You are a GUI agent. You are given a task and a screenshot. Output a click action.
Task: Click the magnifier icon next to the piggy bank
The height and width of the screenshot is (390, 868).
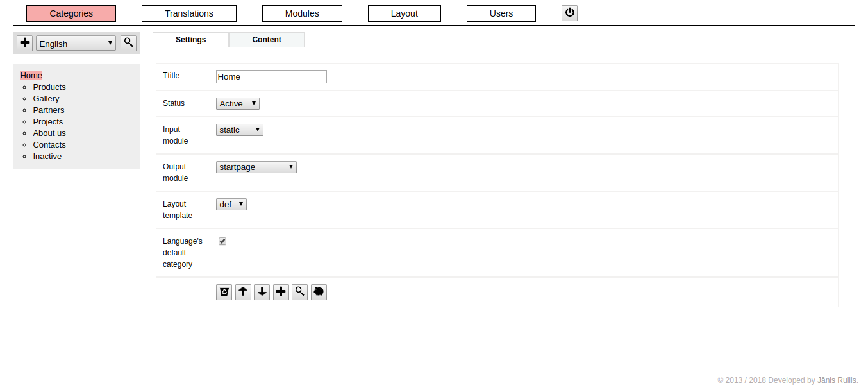(x=299, y=292)
